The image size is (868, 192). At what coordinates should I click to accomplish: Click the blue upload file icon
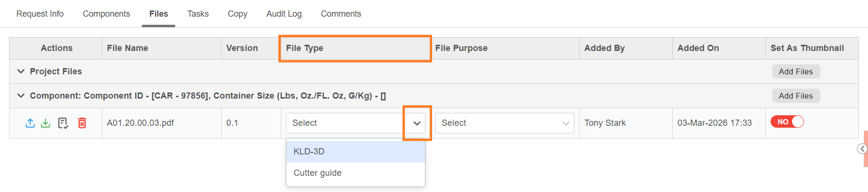point(30,123)
